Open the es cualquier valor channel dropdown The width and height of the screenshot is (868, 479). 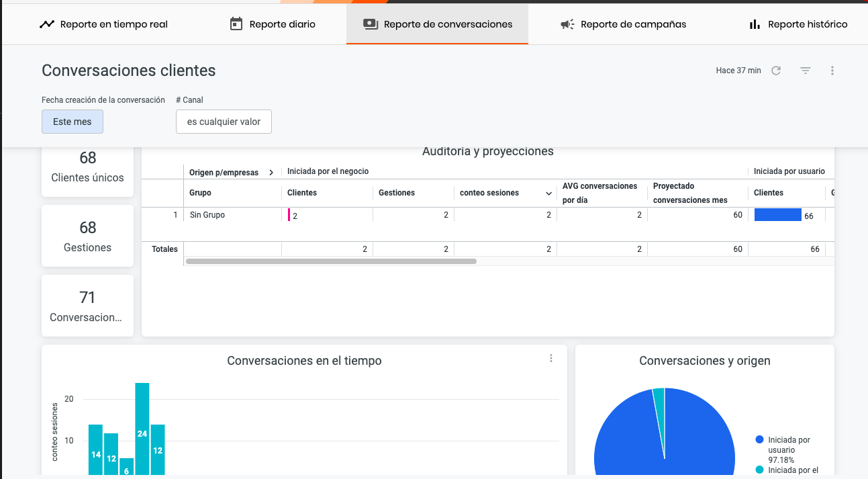(x=224, y=122)
